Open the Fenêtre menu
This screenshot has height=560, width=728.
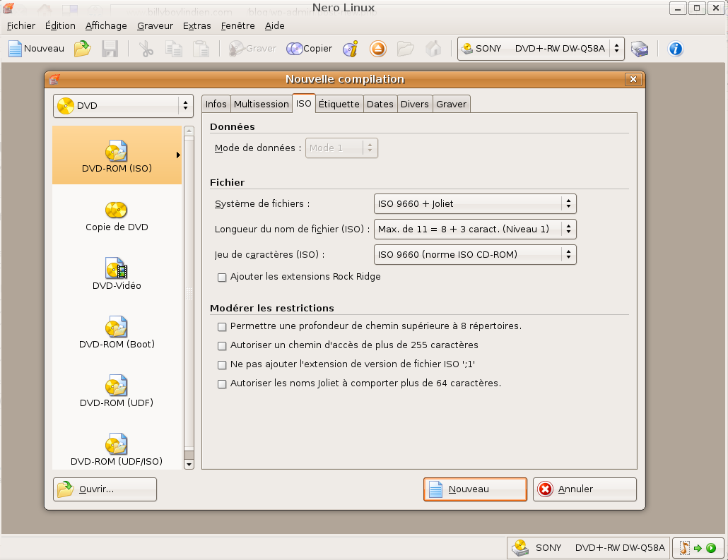coord(237,26)
